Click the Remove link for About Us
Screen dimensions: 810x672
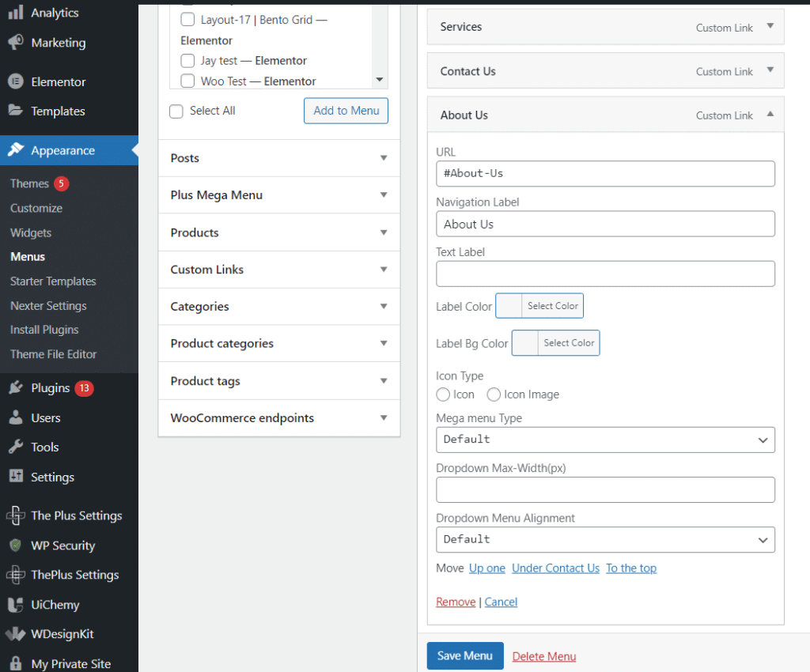click(456, 602)
